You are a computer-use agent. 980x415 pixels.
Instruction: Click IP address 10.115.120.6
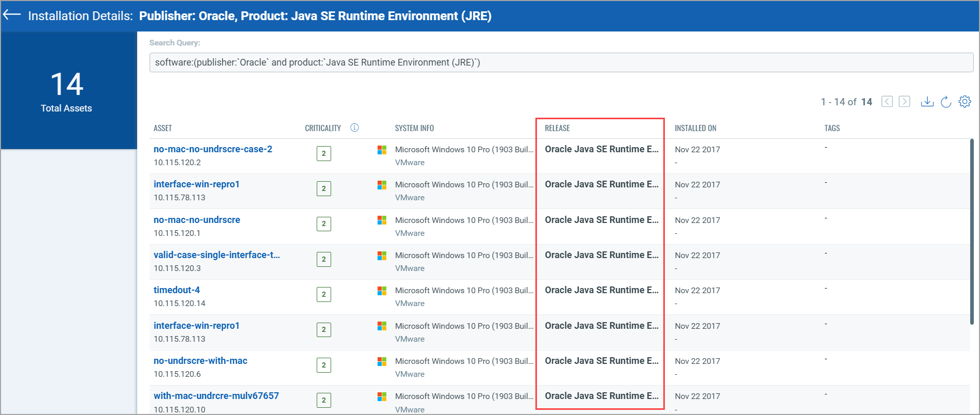(x=177, y=374)
